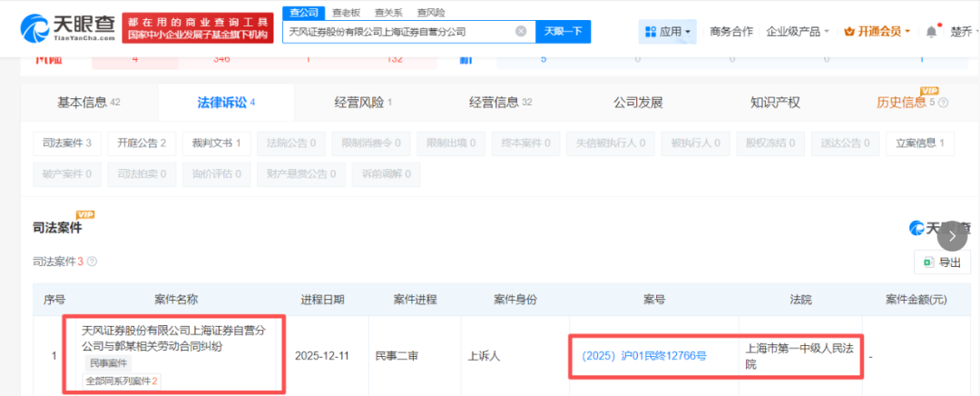The width and height of the screenshot is (980, 396).
Task: Clear the search box text
Action: coord(521,31)
